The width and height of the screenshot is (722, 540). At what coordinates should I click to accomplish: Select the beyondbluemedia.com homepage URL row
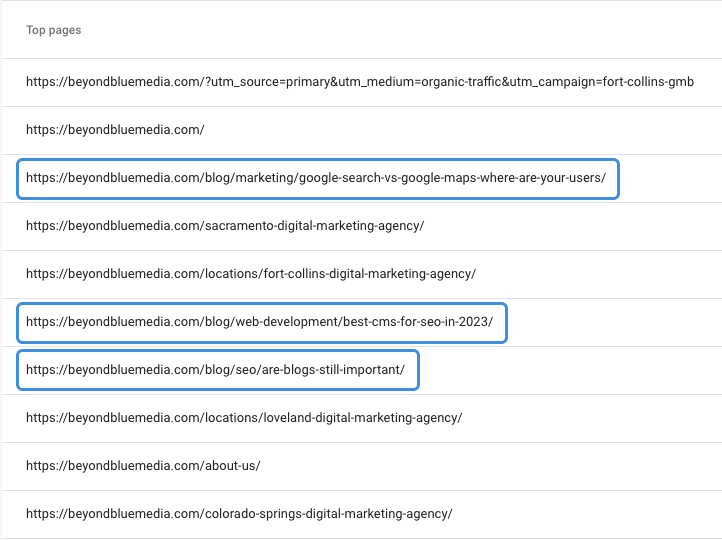[x=115, y=130]
